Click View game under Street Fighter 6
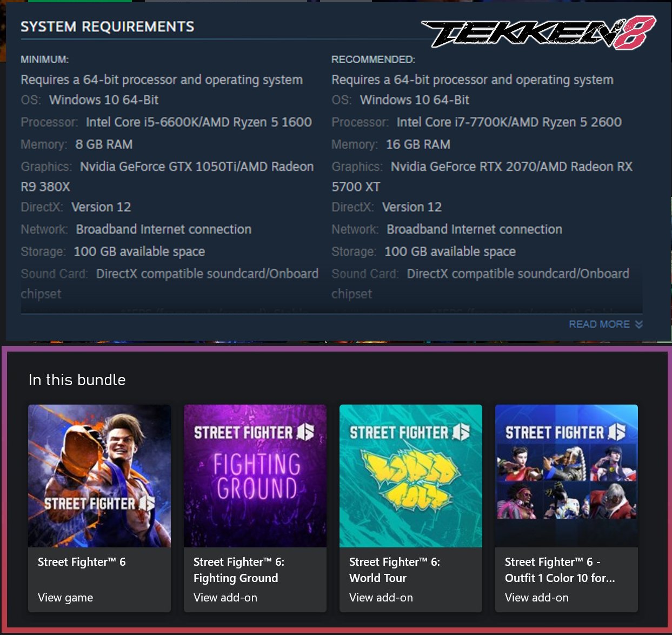The height and width of the screenshot is (635, 672). [65, 598]
